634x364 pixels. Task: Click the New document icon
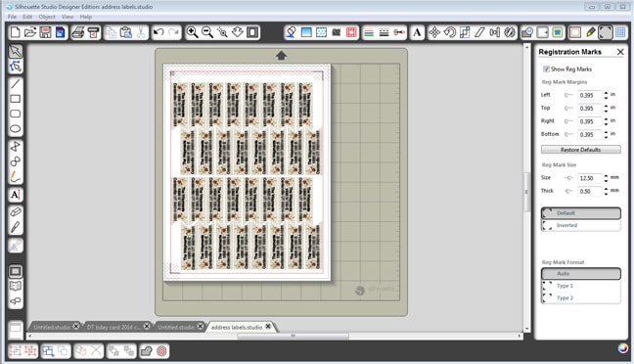tap(15, 32)
